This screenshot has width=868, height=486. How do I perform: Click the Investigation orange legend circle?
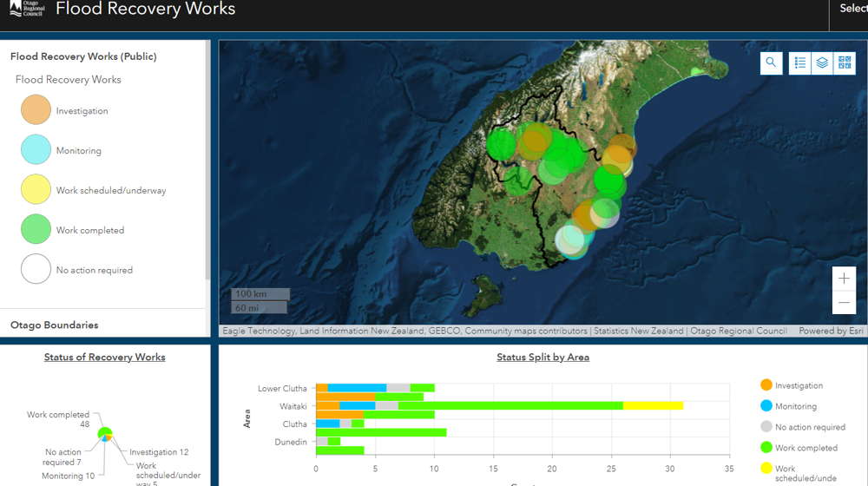click(36, 109)
